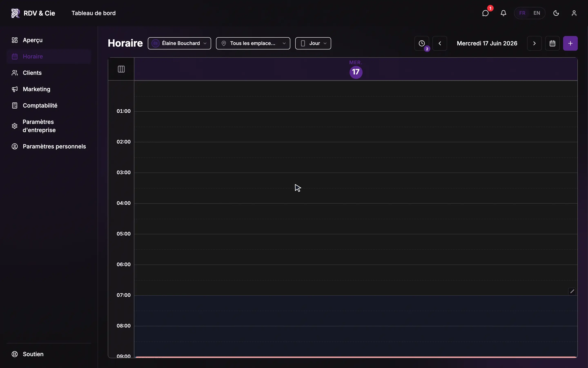Open the notifications bell
The width and height of the screenshot is (588, 368).
[503, 13]
